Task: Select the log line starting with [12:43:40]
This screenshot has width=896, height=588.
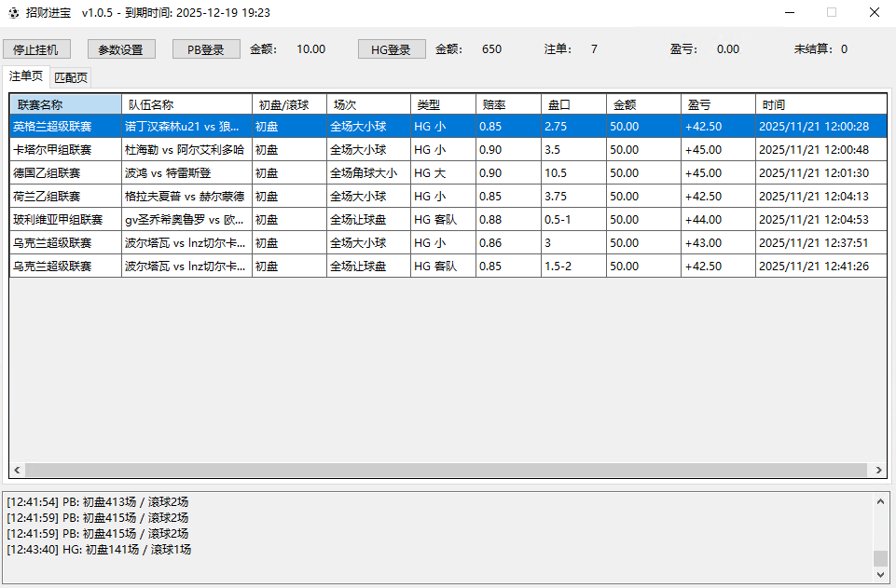Action: 103,550
